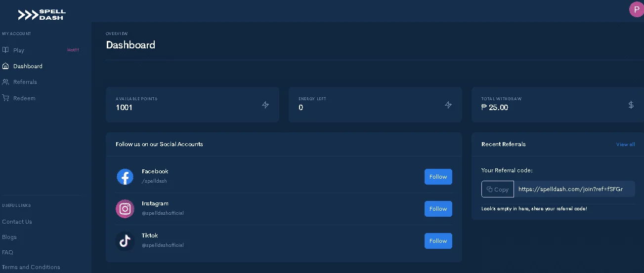Click lightning icon in Available Points card
Image resolution: width=644 pixels, height=273 pixels.
265,105
